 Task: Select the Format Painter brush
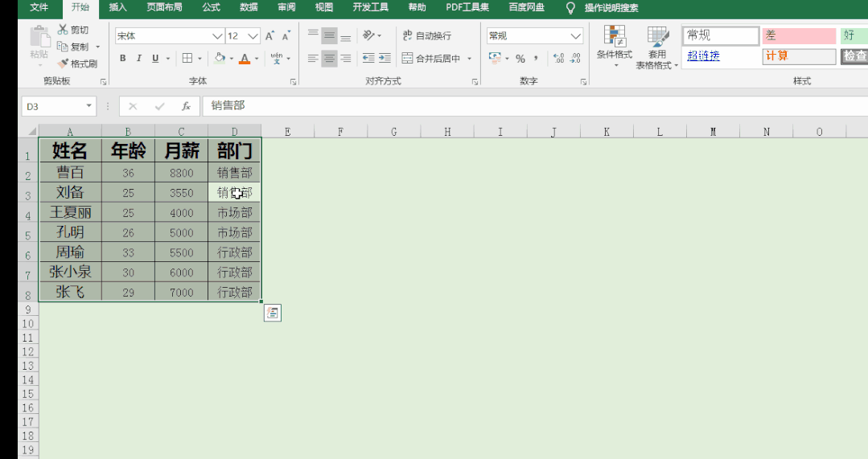point(77,64)
